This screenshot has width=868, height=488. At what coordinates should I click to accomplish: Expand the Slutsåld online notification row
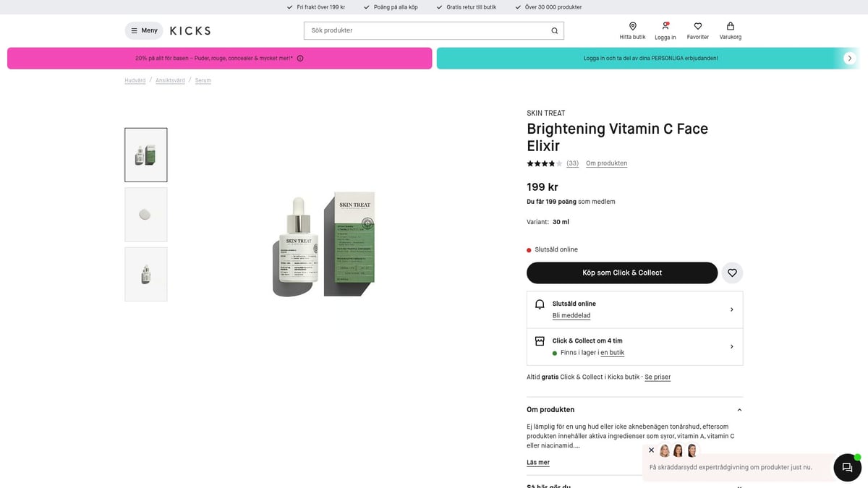tap(731, 309)
